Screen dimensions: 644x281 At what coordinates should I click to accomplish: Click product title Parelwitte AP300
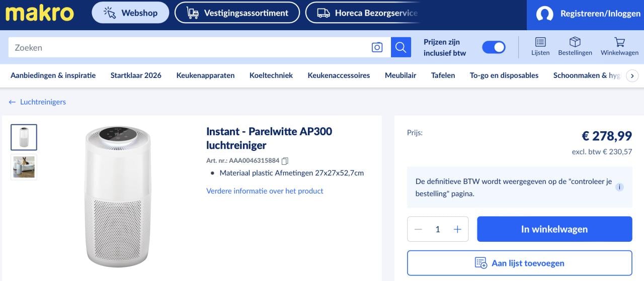[x=269, y=138]
